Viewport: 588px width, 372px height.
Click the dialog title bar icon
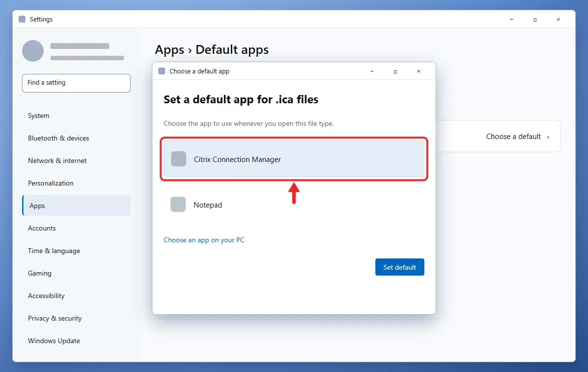pos(162,71)
